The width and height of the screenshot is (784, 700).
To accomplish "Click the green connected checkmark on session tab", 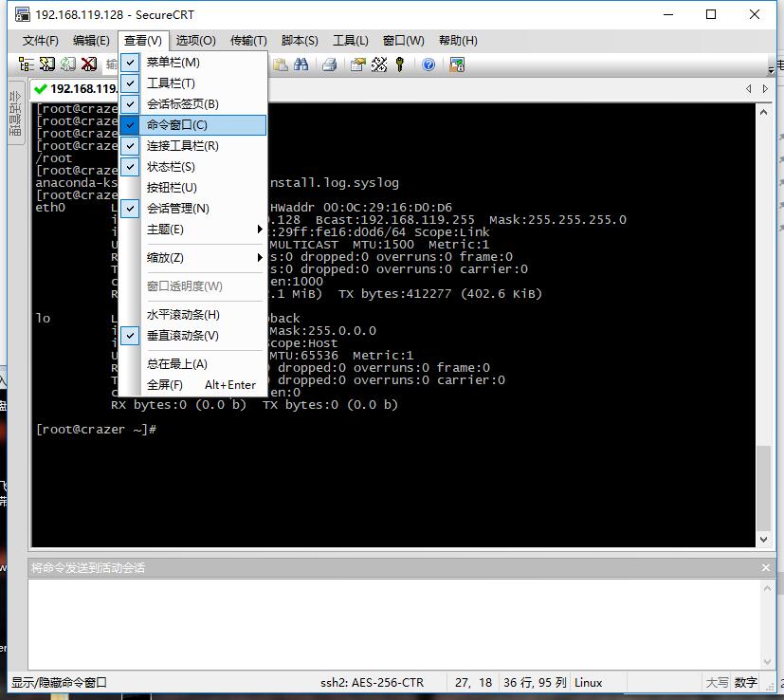I will click(x=41, y=89).
